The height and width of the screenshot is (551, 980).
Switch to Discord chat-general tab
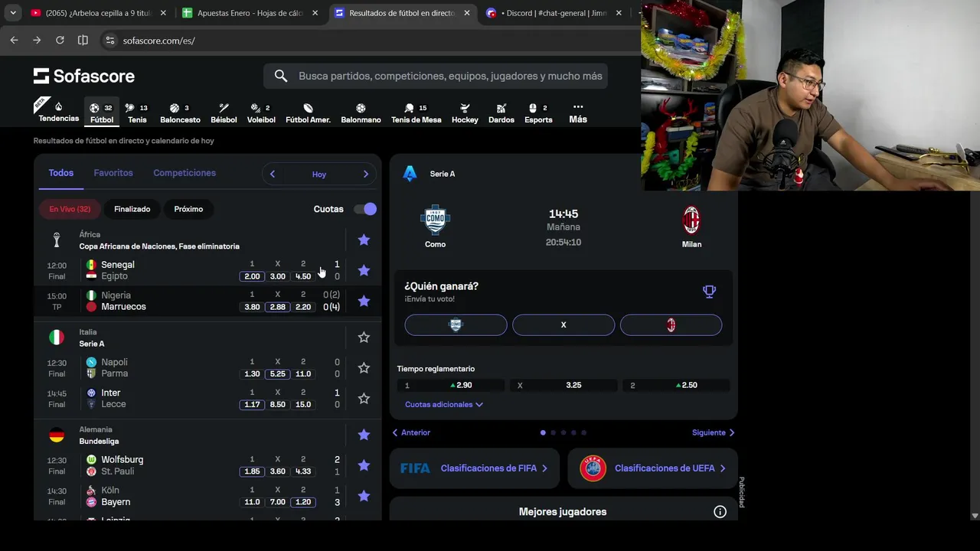[x=555, y=13]
